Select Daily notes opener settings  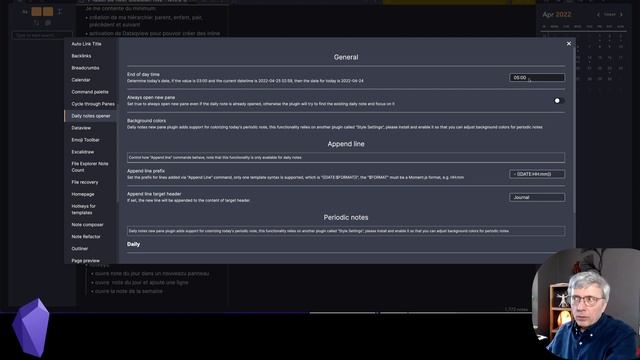(x=90, y=116)
